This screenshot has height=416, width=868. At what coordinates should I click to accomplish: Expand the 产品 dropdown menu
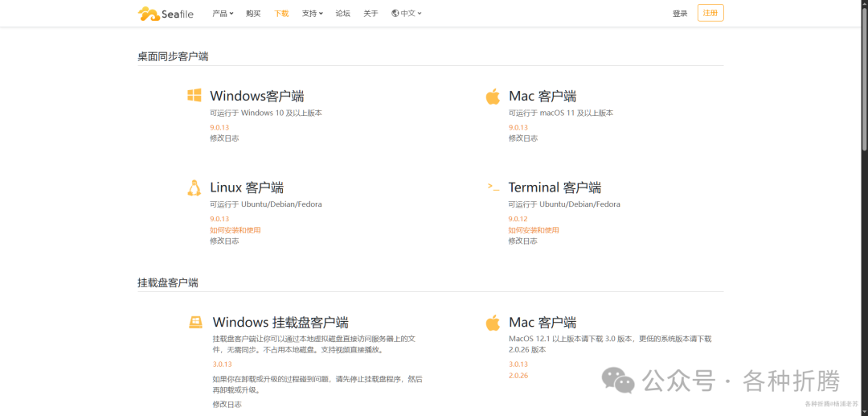point(223,14)
